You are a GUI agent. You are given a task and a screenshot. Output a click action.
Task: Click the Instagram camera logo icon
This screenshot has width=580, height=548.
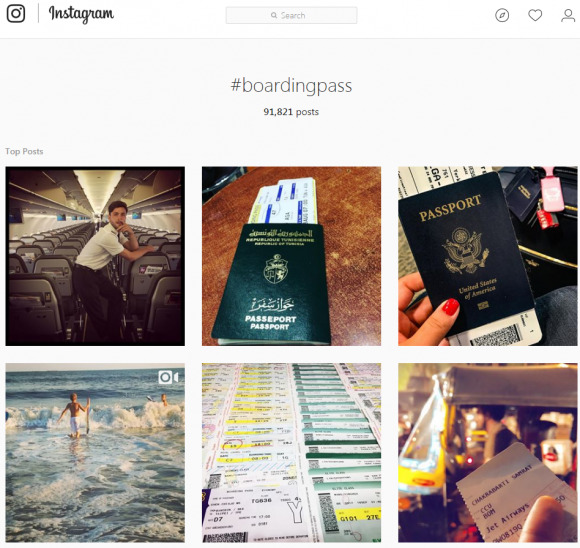click(x=16, y=14)
